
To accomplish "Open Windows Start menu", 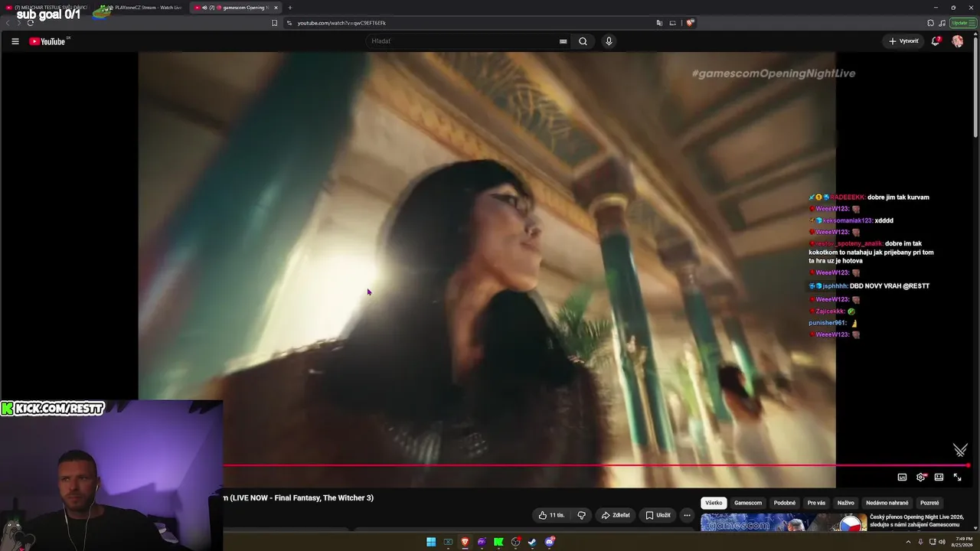I will tap(431, 542).
